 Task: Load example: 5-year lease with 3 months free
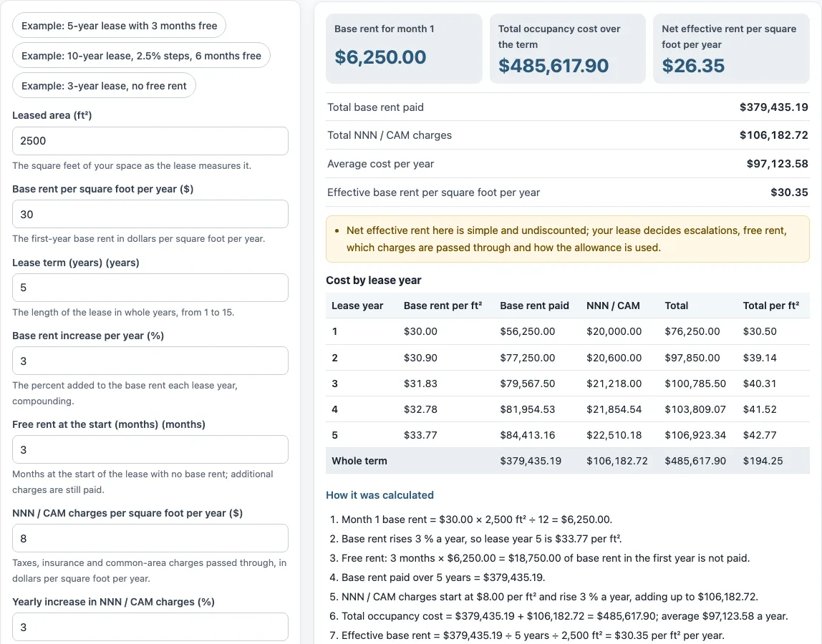click(119, 26)
